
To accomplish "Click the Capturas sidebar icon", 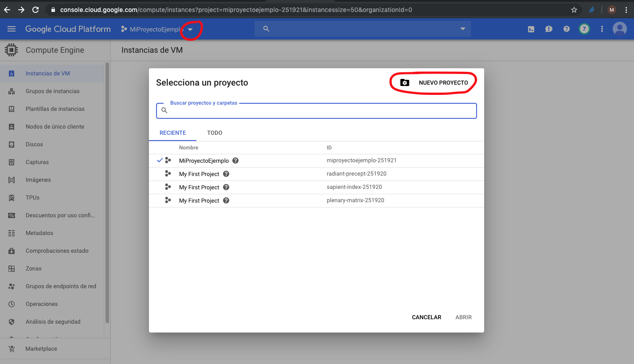I will [12, 162].
